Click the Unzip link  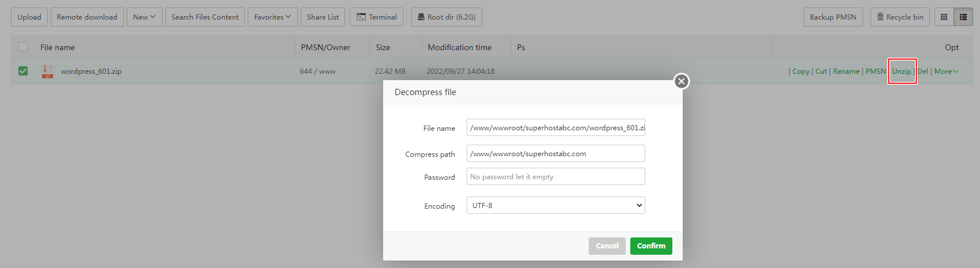[902, 71]
